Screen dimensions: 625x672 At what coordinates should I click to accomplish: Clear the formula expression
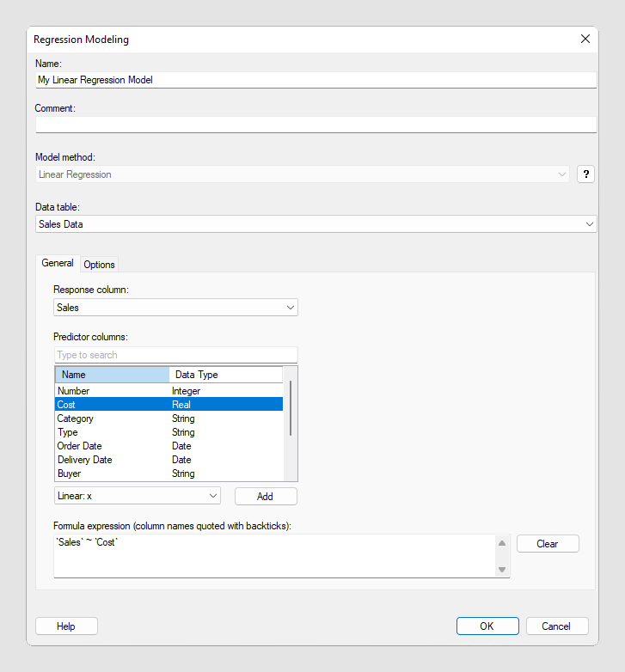pos(548,543)
